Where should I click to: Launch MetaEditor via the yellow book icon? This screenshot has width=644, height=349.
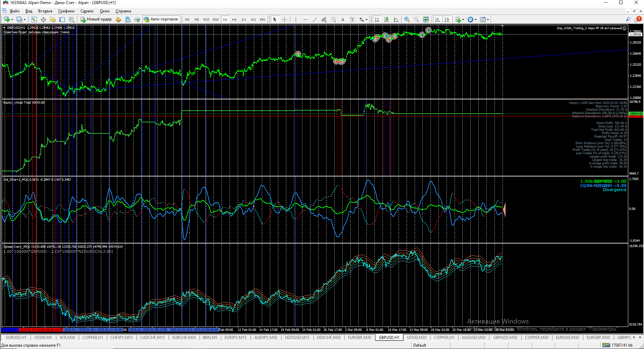point(118,19)
